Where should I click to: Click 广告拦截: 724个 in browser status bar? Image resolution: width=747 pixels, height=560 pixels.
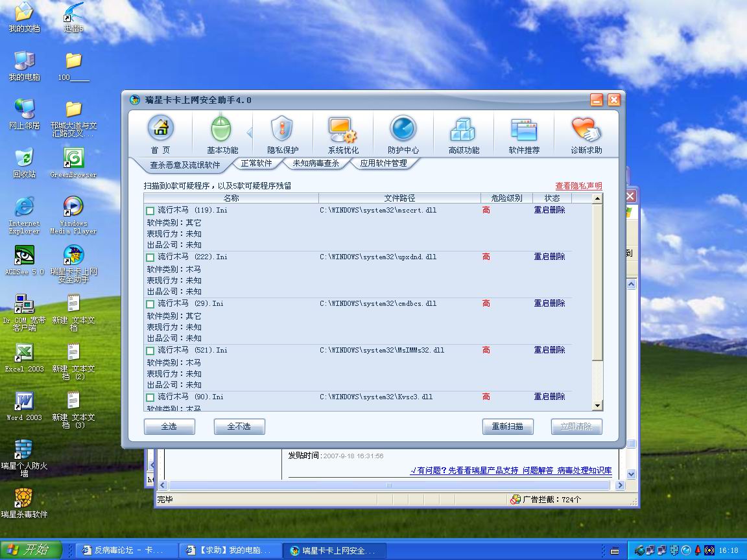[x=546, y=500]
